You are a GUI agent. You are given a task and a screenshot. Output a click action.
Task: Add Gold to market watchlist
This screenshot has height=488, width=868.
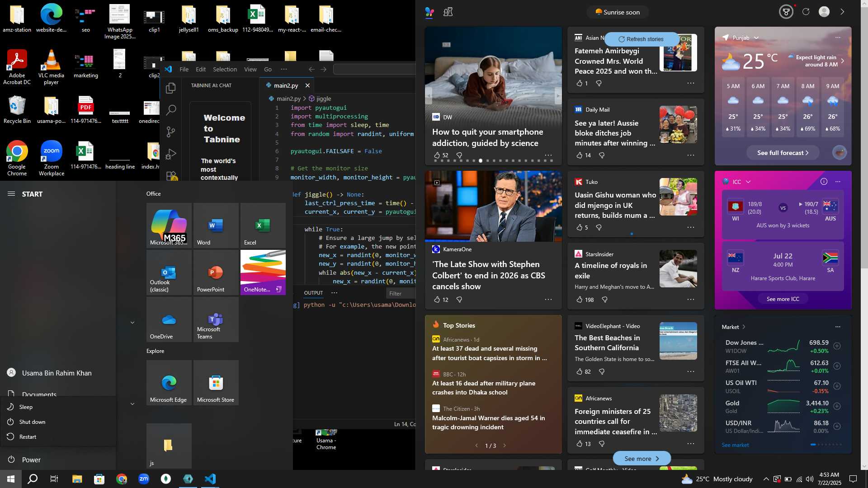tap(837, 406)
